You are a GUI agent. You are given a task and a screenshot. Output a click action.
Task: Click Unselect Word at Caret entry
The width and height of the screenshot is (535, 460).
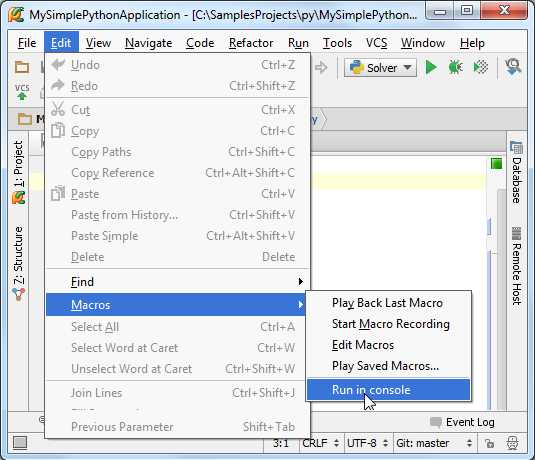click(175, 369)
